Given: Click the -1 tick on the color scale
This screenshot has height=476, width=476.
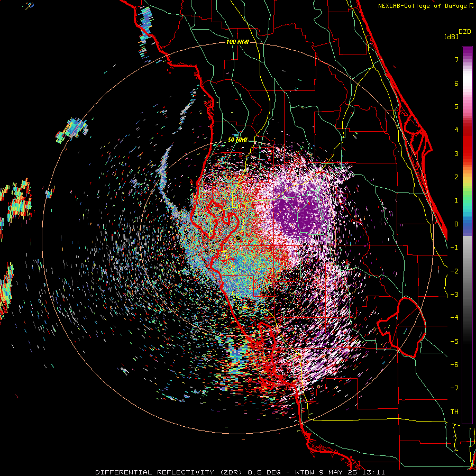Looking at the screenshot, I should 454,248.
